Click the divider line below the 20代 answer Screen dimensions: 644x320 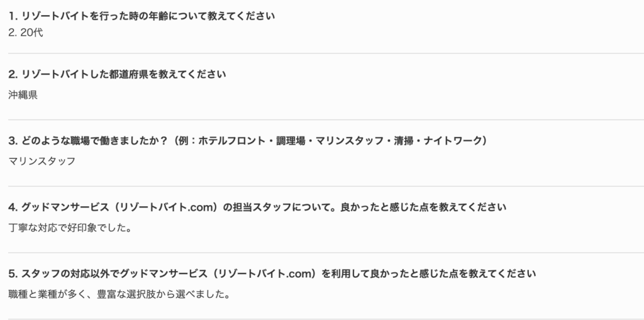coord(326,53)
